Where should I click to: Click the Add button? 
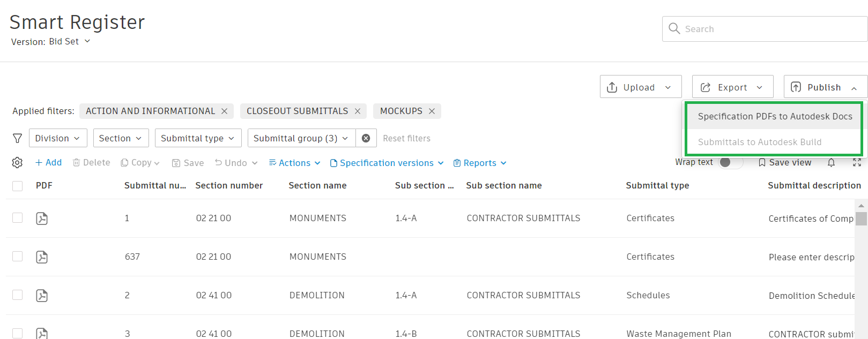click(48, 163)
